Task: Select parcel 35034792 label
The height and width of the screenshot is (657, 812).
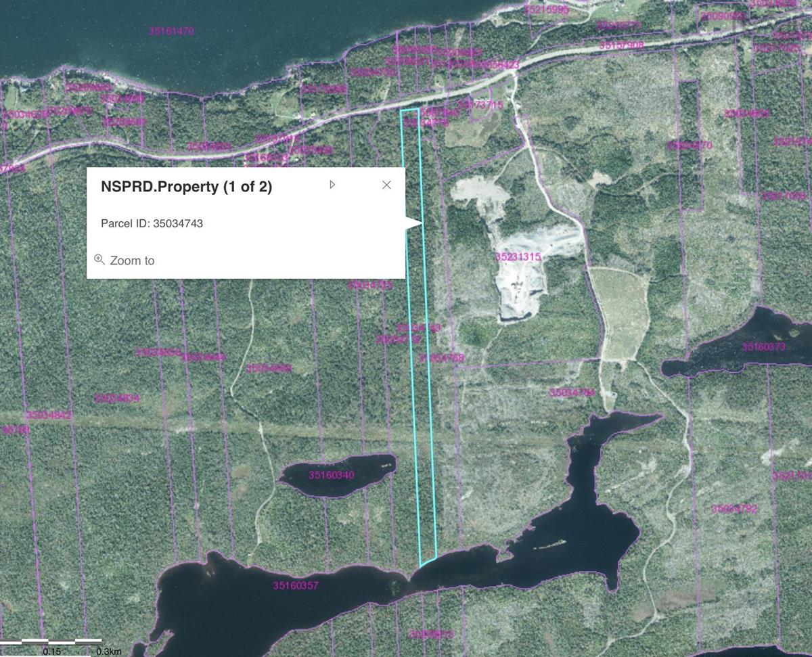Action: [734, 508]
